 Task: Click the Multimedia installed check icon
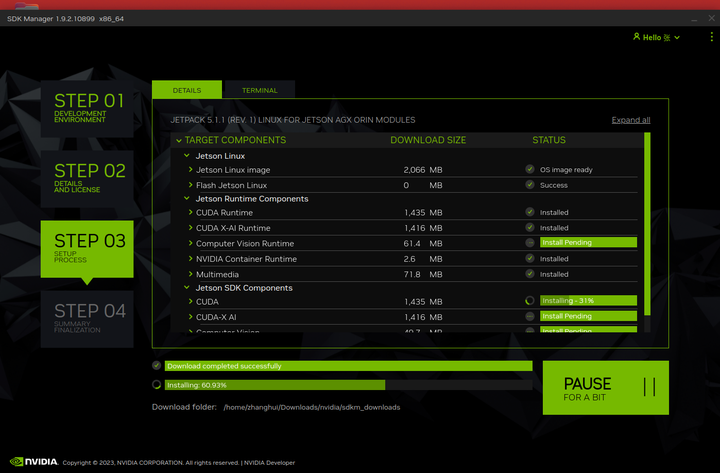click(x=530, y=274)
